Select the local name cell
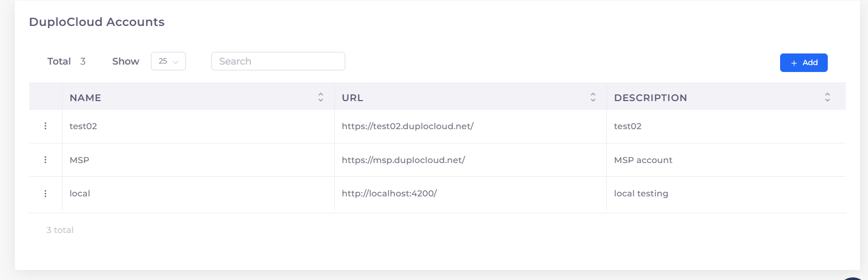The image size is (868, 280). (80, 194)
